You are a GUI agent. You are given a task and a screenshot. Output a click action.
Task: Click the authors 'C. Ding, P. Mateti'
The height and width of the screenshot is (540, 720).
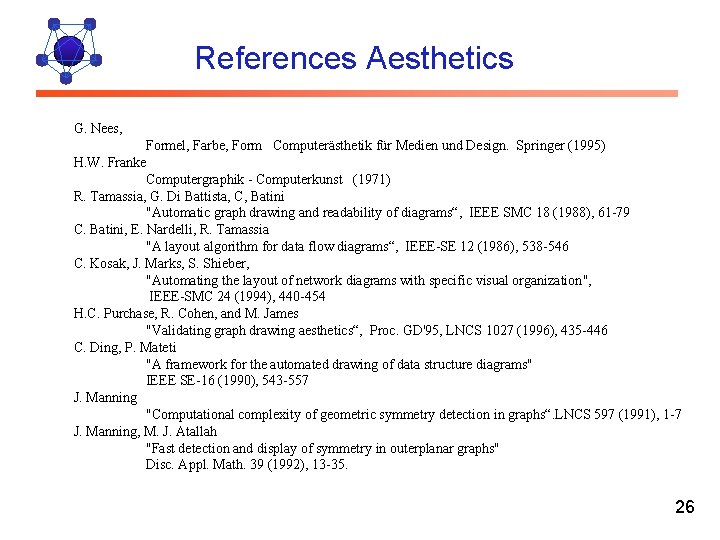(125, 348)
